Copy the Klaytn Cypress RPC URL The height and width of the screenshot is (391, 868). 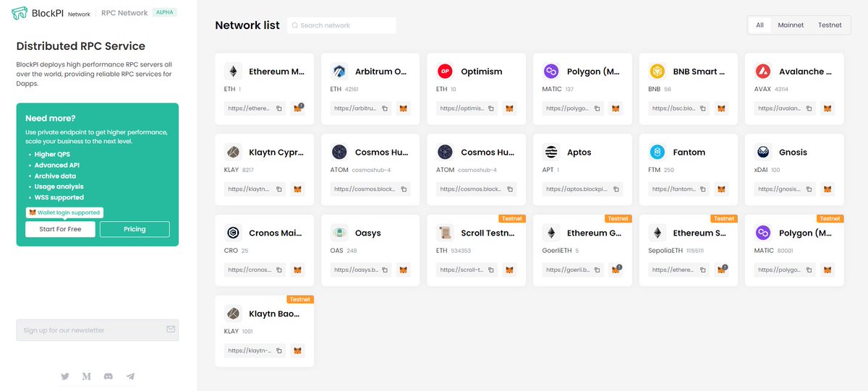pyautogui.click(x=278, y=189)
